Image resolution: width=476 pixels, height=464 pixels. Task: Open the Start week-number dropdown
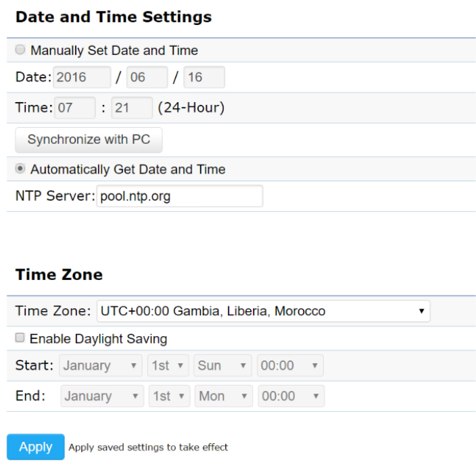click(168, 366)
